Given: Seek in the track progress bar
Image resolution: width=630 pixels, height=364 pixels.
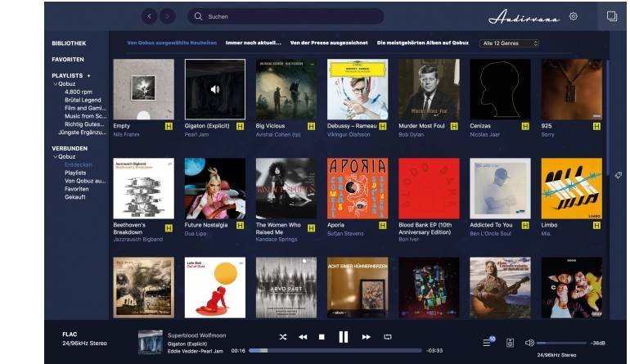Looking at the screenshot, I should coord(335,351).
